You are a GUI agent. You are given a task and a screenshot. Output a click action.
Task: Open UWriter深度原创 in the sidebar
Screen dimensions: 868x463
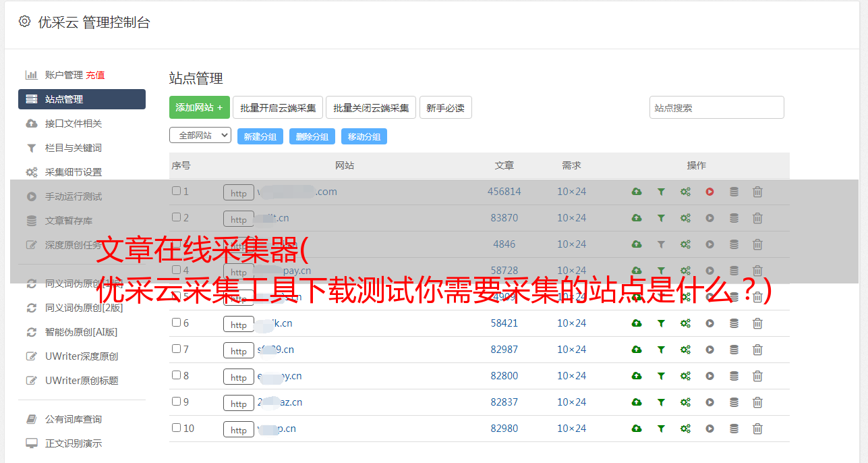[82, 356]
